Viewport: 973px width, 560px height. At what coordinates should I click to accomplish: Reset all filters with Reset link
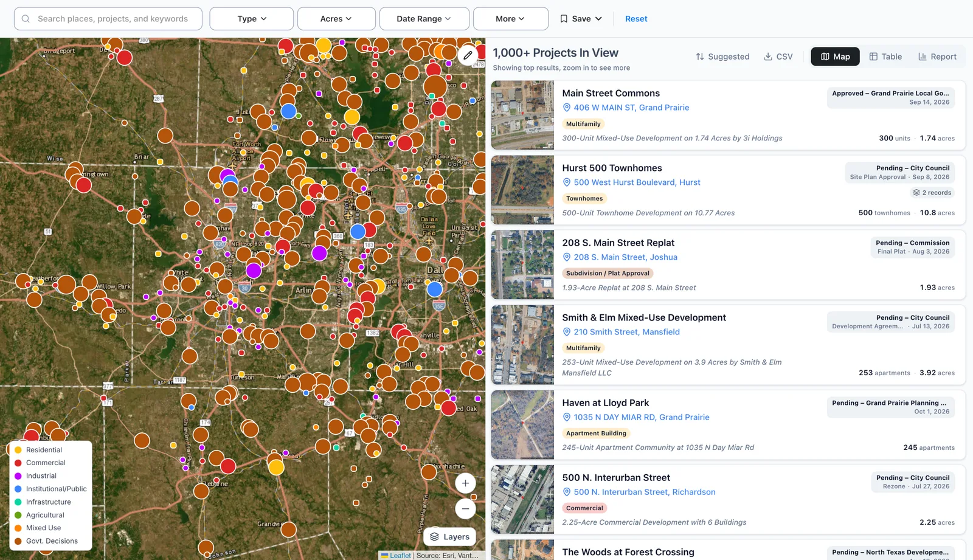point(636,19)
